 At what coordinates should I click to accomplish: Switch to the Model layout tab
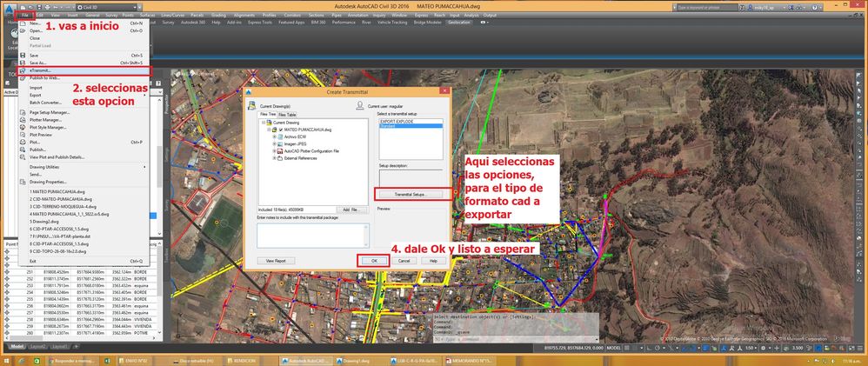click(17, 346)
